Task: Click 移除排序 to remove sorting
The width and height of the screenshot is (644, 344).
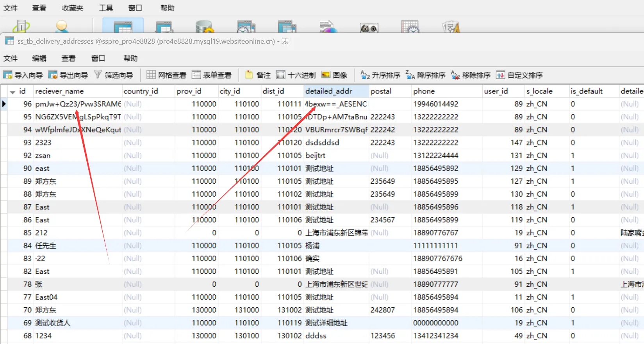Action: pos(471,75)
